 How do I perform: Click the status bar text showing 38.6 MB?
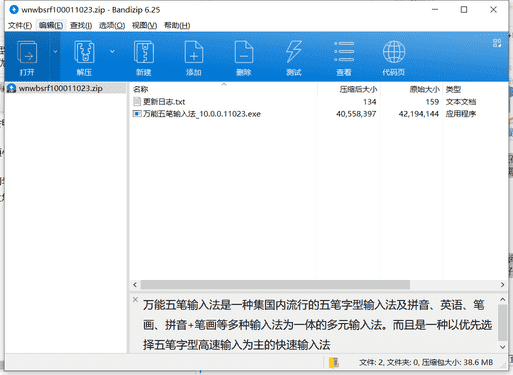coord(426,362)
